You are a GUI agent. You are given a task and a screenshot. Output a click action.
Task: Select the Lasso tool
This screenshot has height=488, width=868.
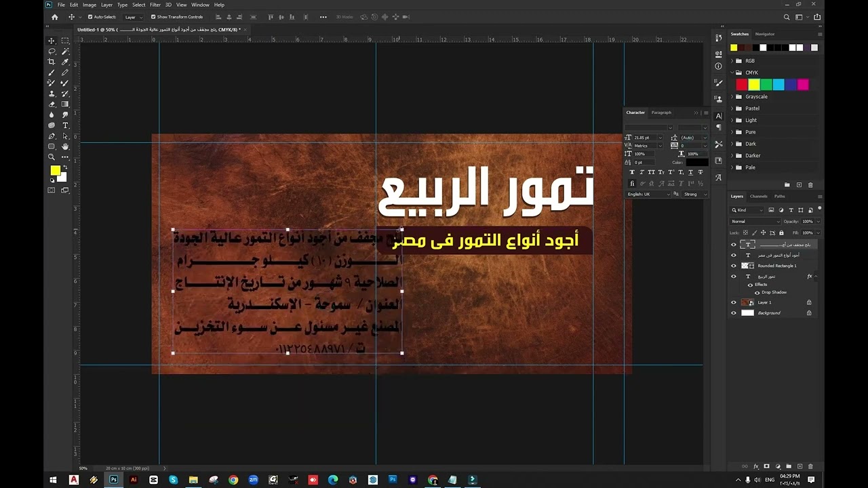[52, 52]
